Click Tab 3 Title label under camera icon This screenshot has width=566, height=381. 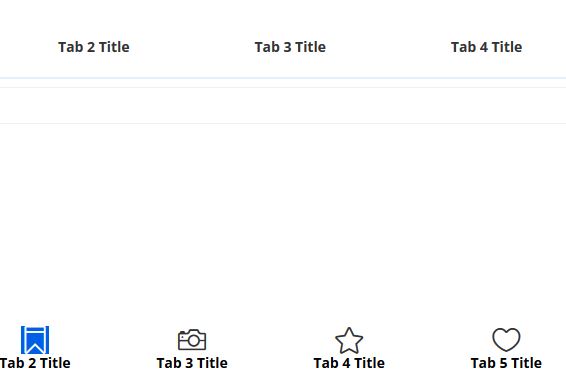coord(192,363)
